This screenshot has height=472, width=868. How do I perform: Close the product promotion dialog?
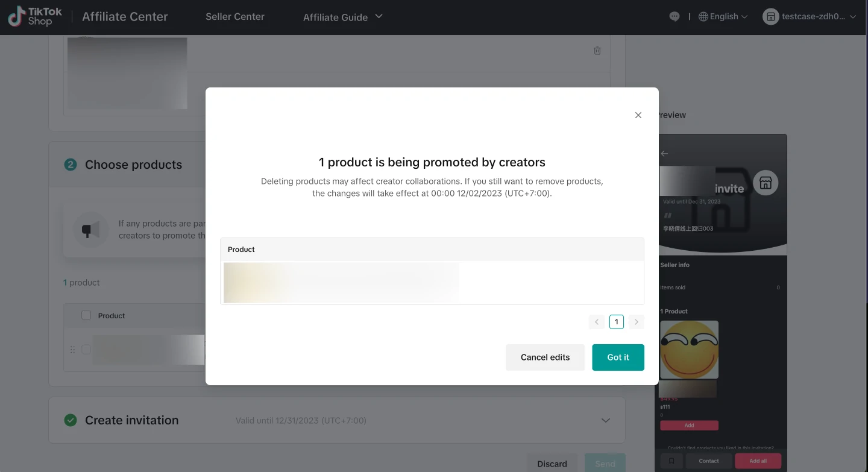(x=638, y=115)
